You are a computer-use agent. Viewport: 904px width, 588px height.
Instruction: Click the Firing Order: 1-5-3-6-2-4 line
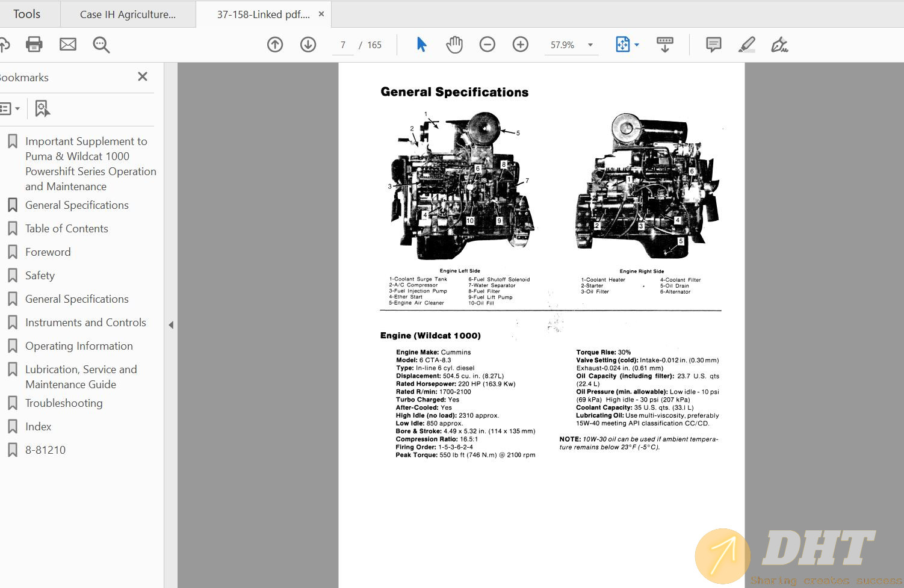[x=434, y=447]
